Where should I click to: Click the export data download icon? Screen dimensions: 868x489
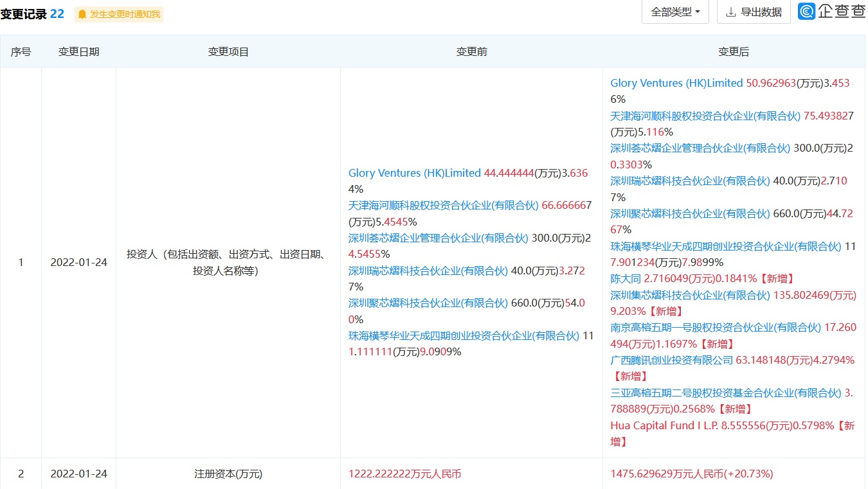point(730,12)
